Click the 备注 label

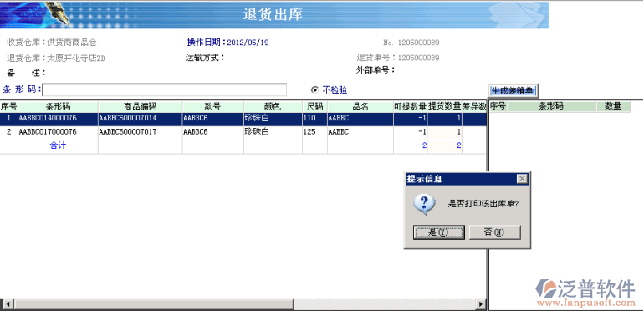pos(27,74)
